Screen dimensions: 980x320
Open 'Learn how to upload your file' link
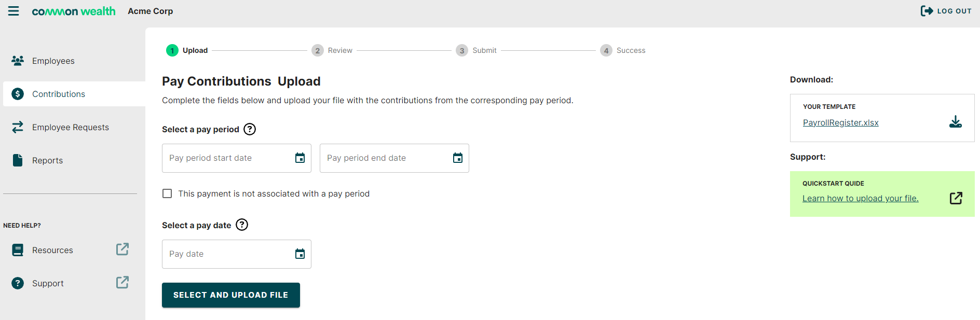pos(860,199)
